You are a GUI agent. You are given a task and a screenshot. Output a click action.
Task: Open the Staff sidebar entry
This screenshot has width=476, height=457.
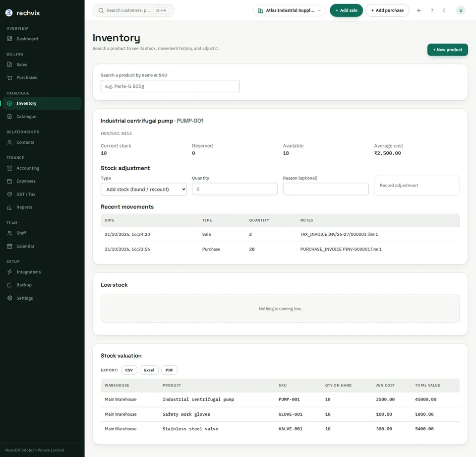[x=42, y=233]
